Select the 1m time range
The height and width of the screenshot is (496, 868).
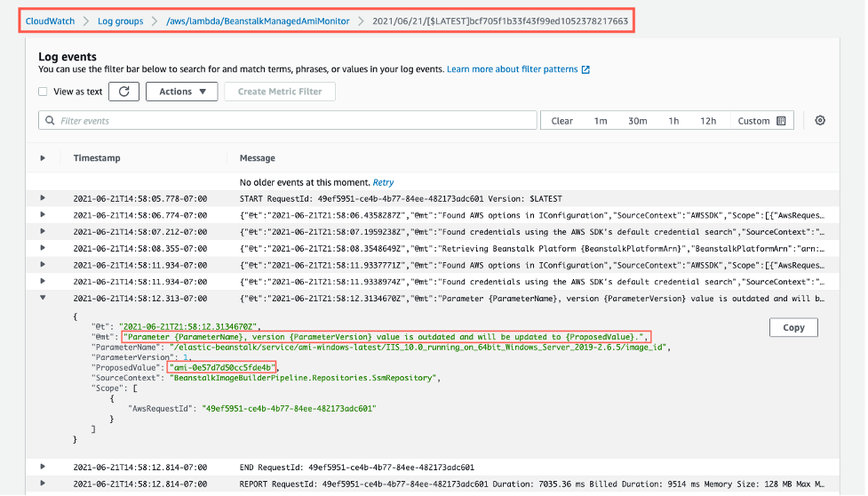pos(601,121)
